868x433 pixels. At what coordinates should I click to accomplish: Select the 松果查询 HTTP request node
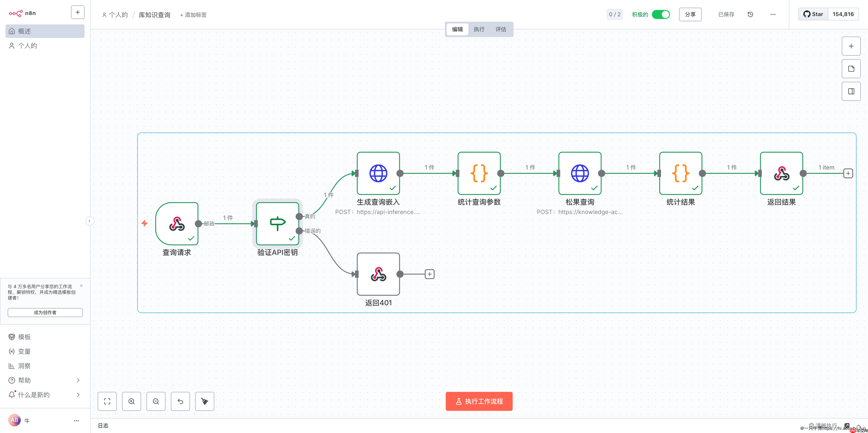point(580,173)
